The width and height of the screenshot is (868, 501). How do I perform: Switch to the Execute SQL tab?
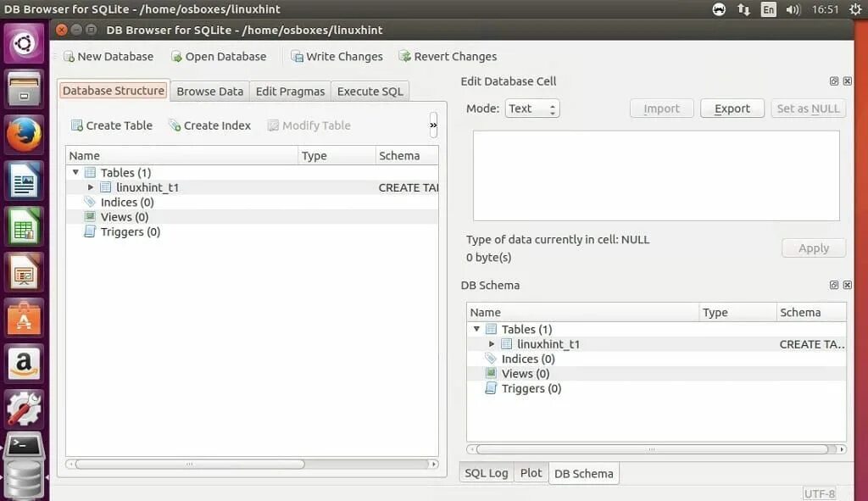[x=370, y=92]
